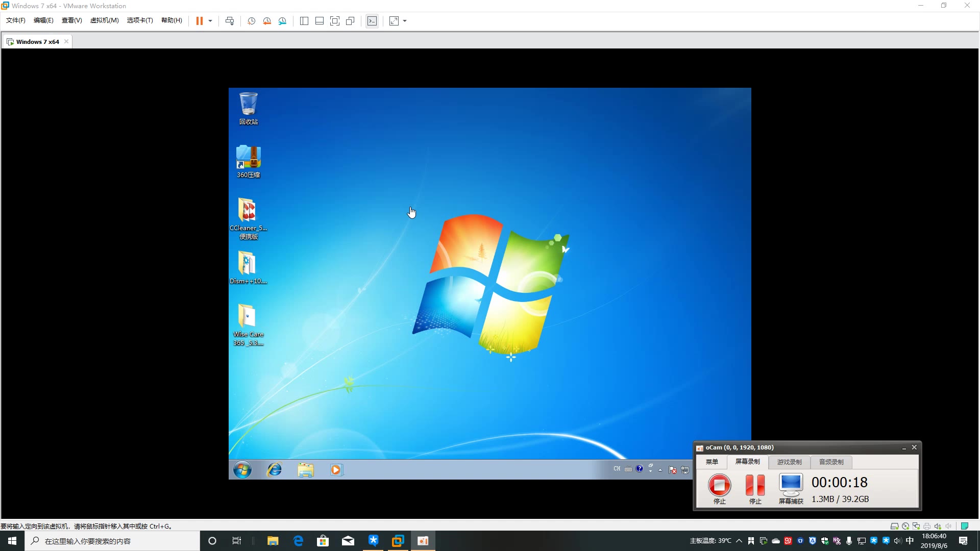Expand the power options dropdown arrow
Image resolution: width=980 pixels, height=551 pixels.
210,21
